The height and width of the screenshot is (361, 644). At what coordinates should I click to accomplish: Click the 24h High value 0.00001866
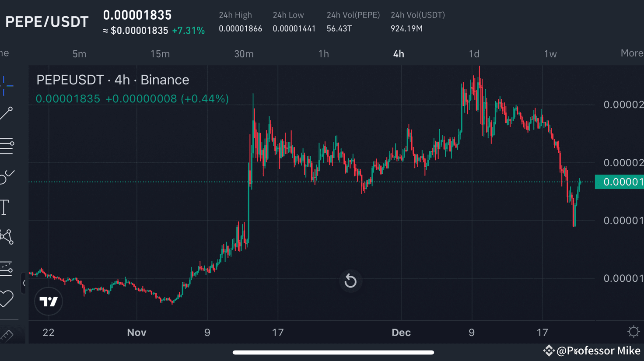click(240, 29)
